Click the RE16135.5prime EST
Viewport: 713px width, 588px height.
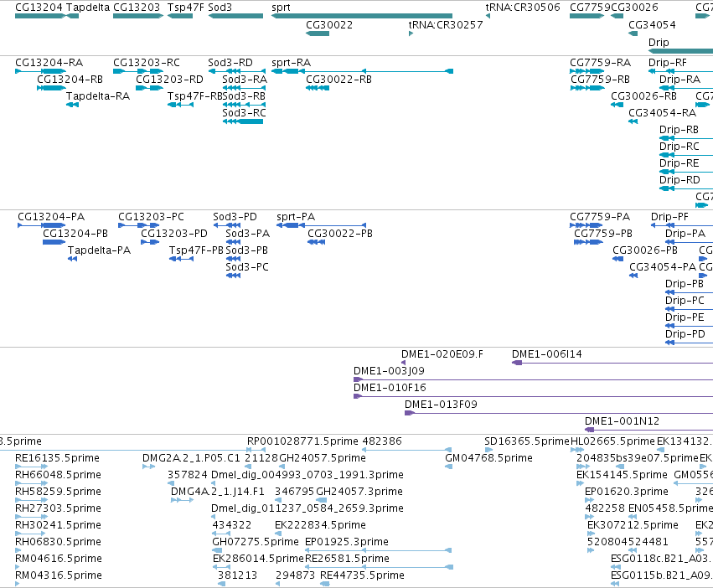click(x=31, y=467)
